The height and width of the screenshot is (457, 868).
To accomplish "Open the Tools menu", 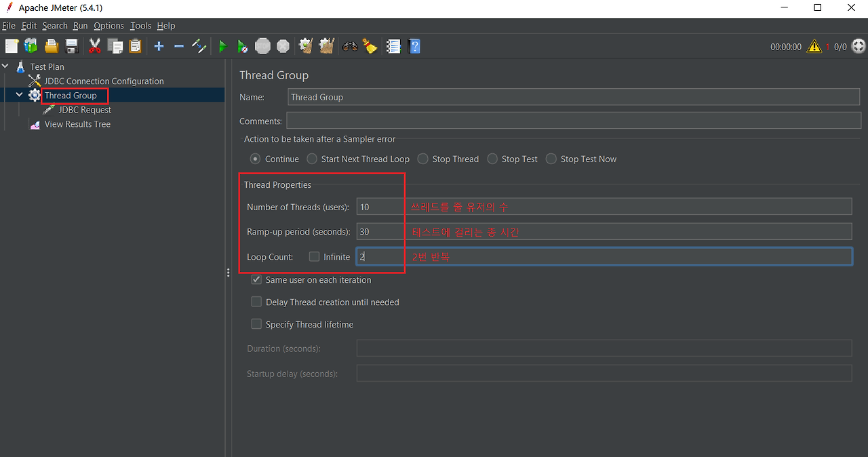I will click(140, 26).
